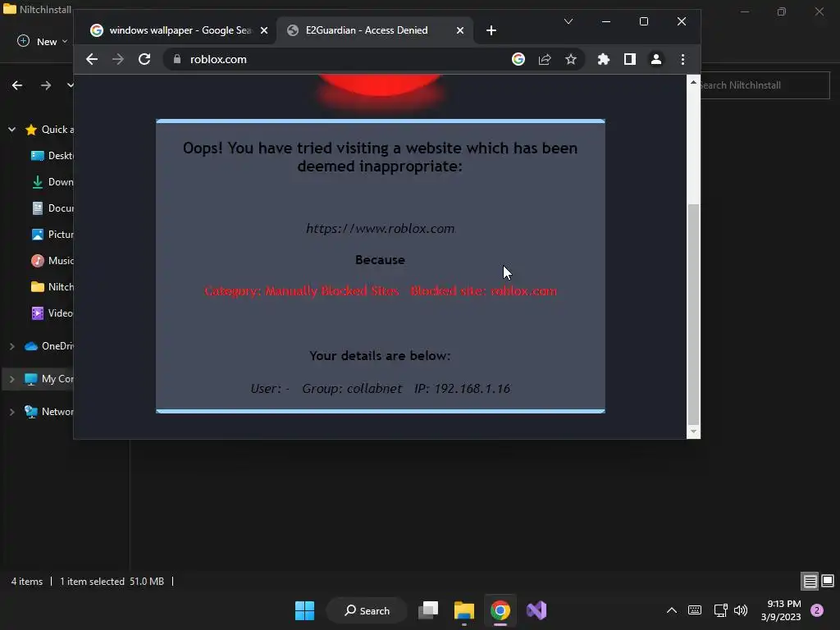Switch Explorer to large icons view
Image resolution: width=840 pixels, height=630 pixels.
pos(828,581)
